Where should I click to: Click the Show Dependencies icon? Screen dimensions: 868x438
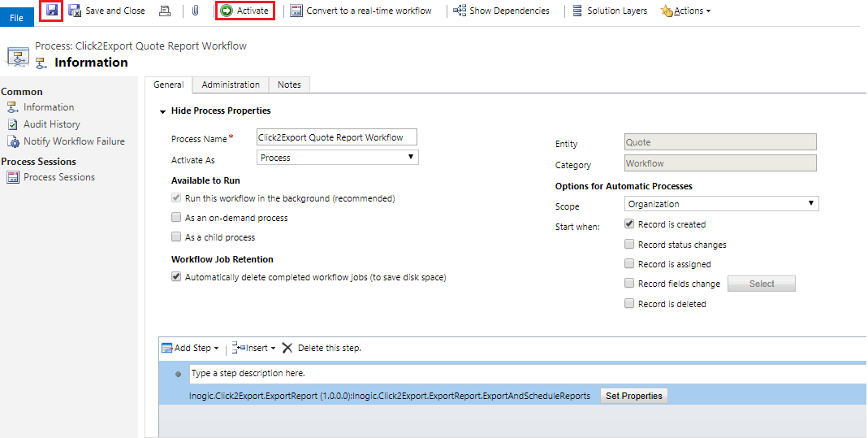coord(460,11)
